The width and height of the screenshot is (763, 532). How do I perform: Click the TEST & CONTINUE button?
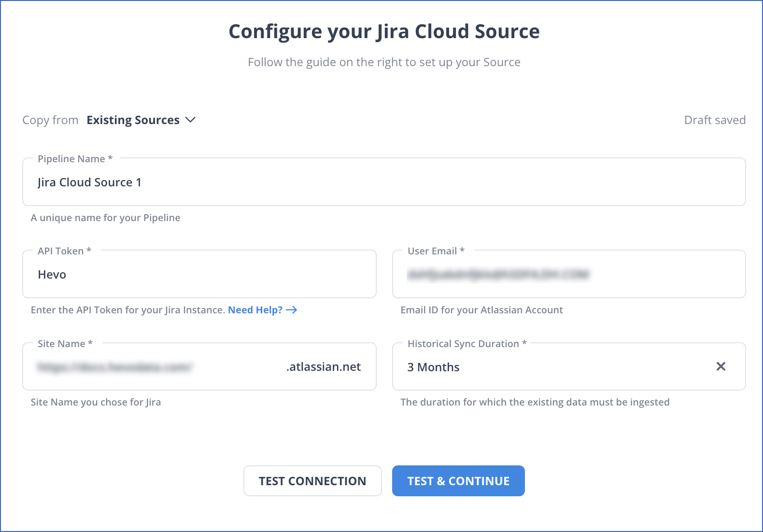click(x=458, y=481)
